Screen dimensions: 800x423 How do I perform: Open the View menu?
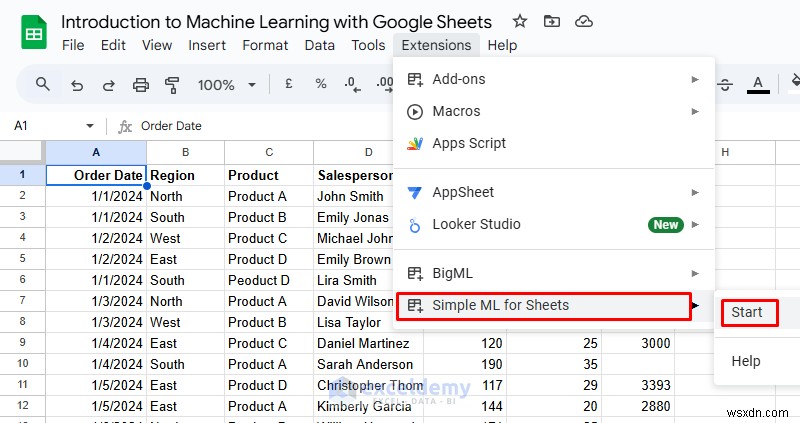157,45
